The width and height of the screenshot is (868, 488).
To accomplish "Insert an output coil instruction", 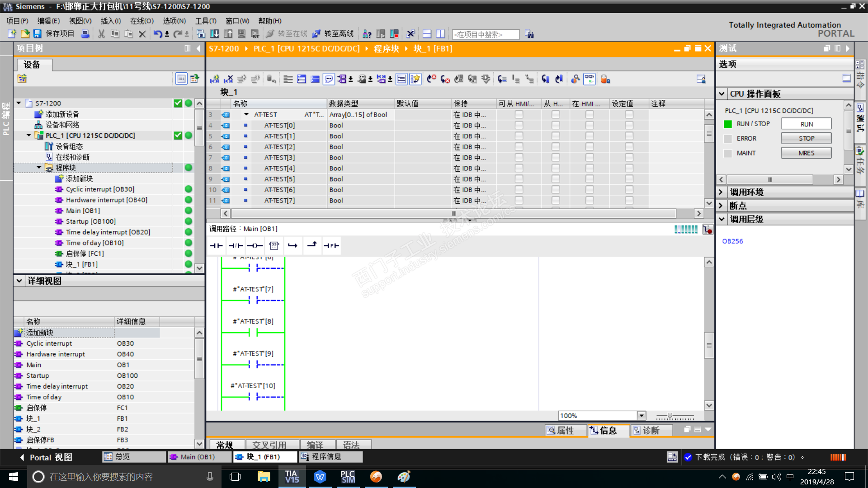I will tap(255, 246).
